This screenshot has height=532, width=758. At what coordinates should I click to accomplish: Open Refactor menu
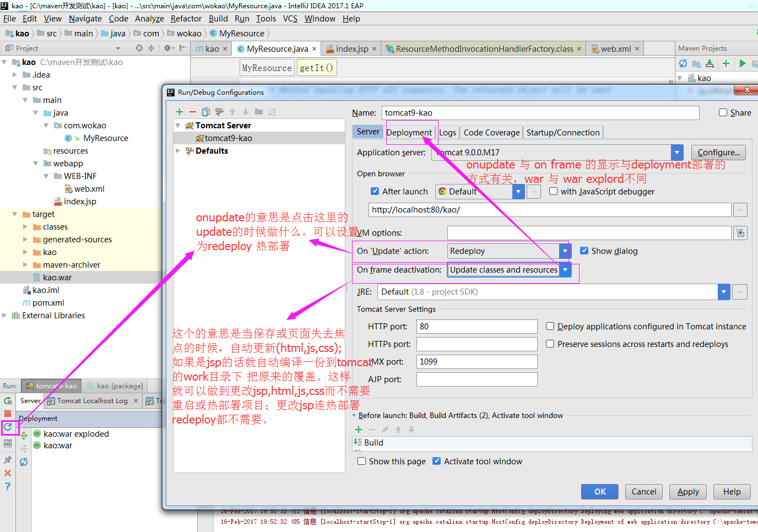[186, 19]
